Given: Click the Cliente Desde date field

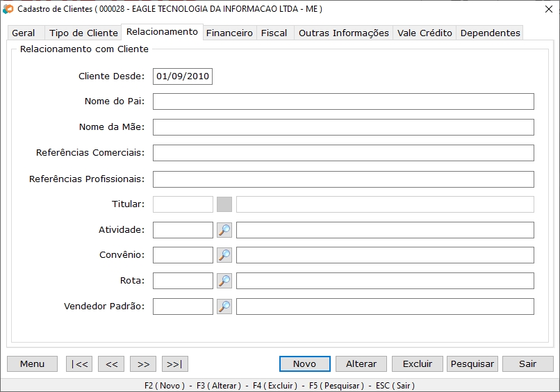Looking at the screenshot, I should pos(183,76).
